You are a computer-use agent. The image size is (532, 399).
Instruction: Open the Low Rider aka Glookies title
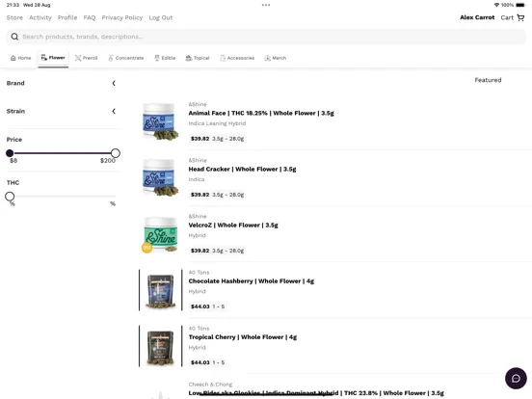(316, 393)
